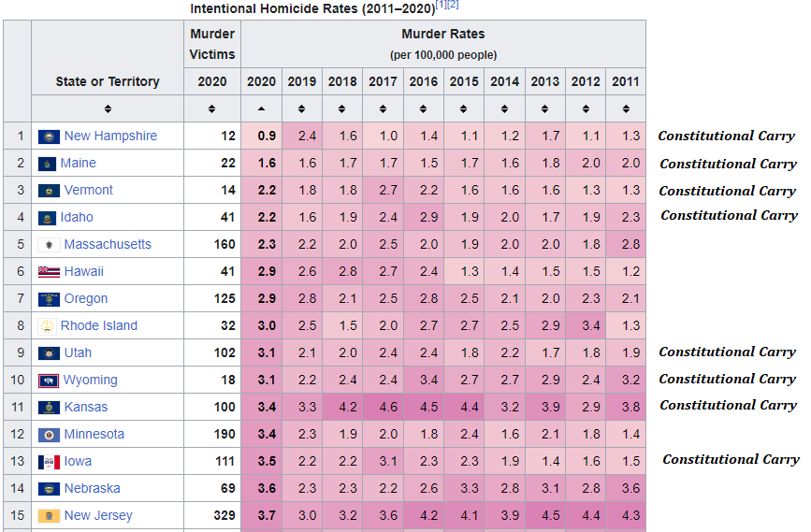Screen dimensions: 811x532
Task: Open the Rhode Island link
Action: pos(99,325)
